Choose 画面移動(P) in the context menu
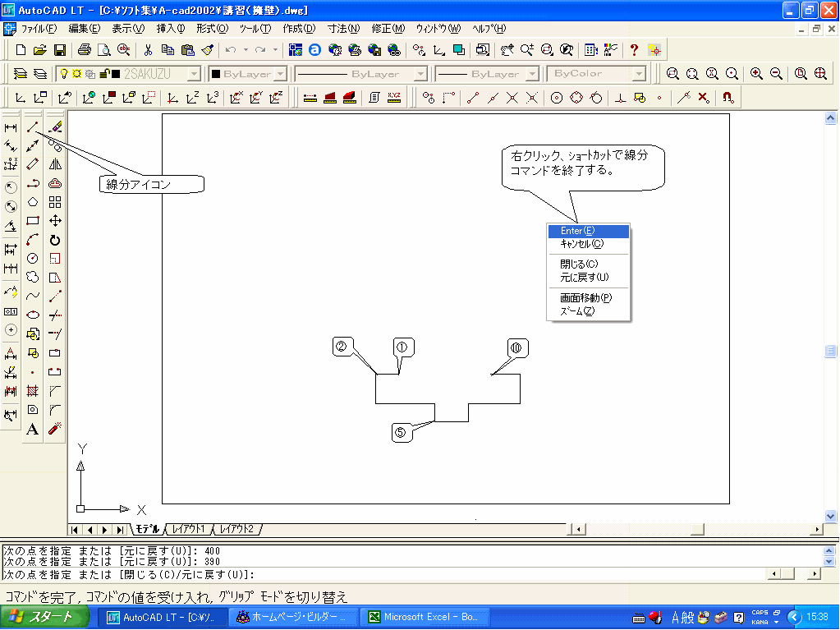The height and width of the screenshot is (630, 840). point(588,298)
